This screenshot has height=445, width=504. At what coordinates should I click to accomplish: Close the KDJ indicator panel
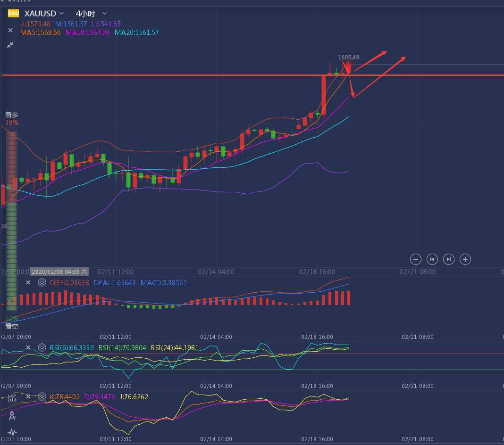[28, 397]
